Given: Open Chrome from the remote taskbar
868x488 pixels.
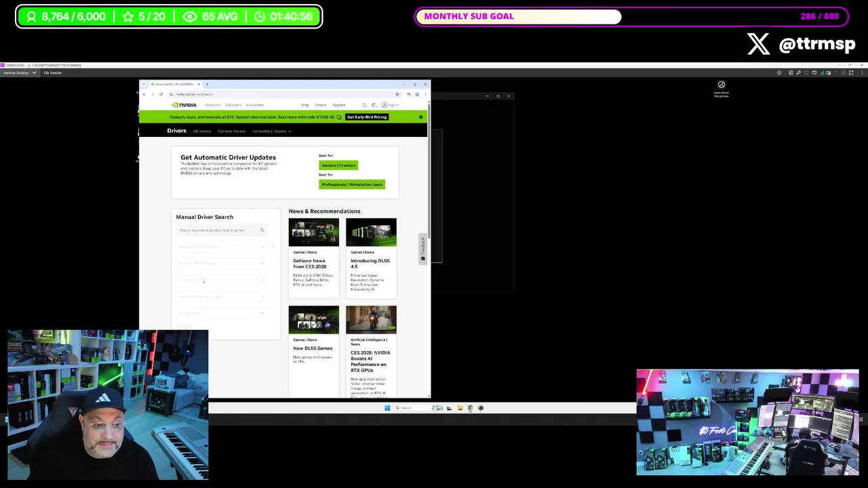Looking at the screenshot, I should [x=470, y=408].
